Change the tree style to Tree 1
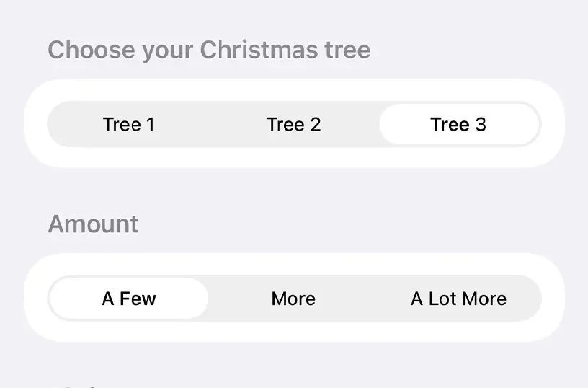The height and width of the screenshot is (388, 588). pos(129,125)
